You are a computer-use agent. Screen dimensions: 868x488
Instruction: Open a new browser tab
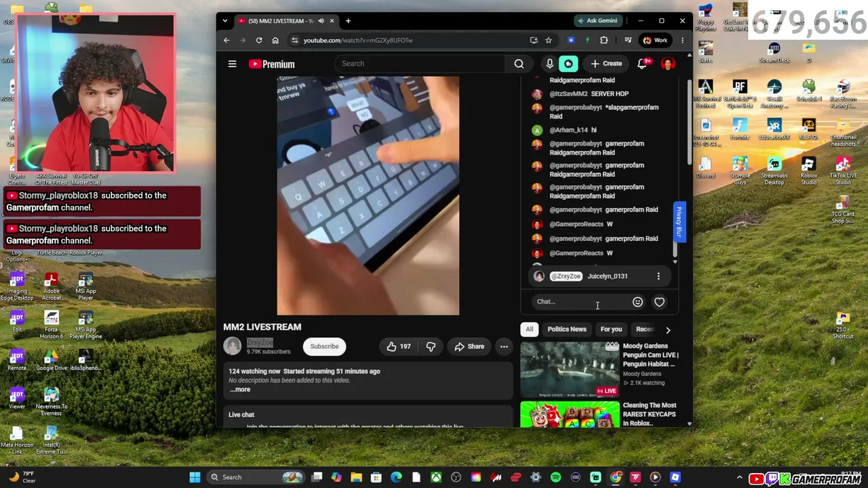[348, 21]
